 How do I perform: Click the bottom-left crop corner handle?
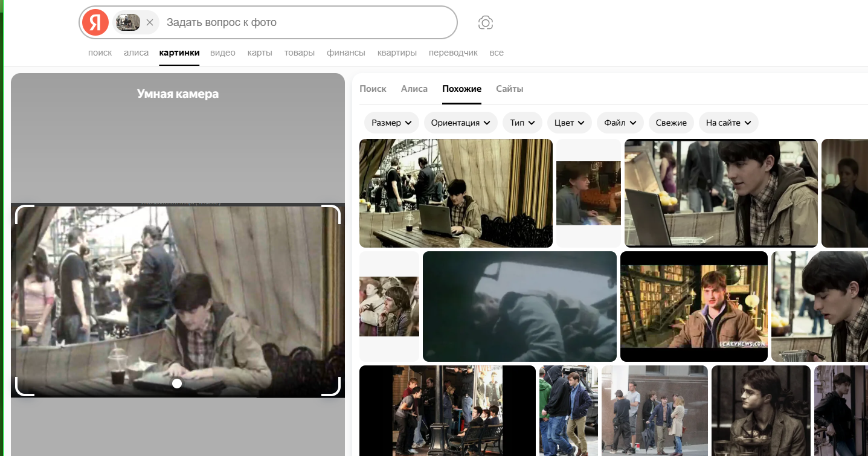24,387
